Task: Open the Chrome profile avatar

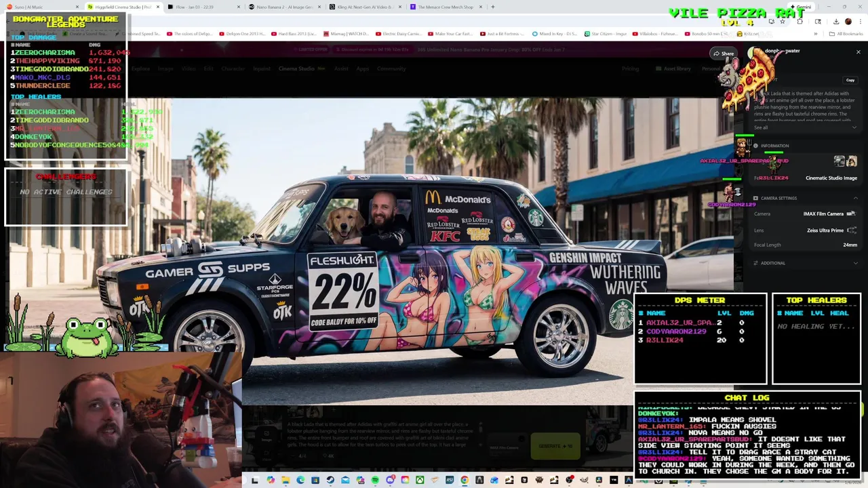Action: (848, 22)
